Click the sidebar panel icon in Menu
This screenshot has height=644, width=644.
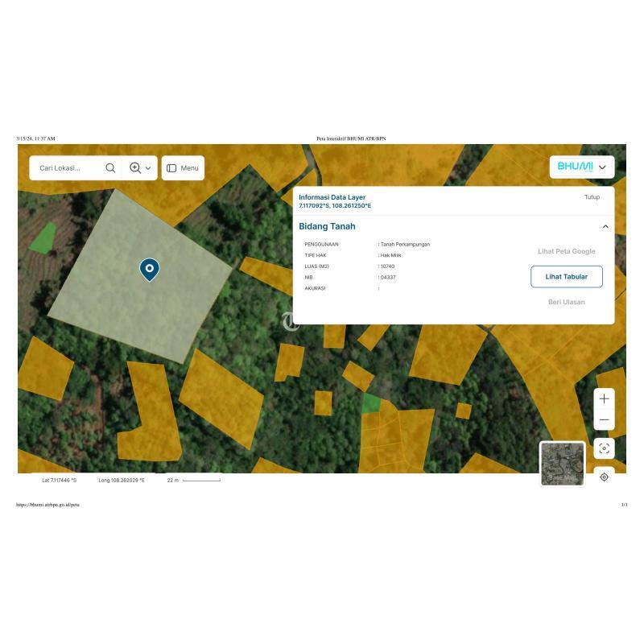tap(171, 168)
